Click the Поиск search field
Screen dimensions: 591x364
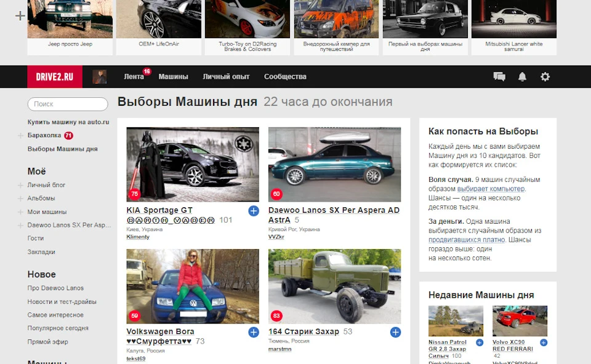68,105
